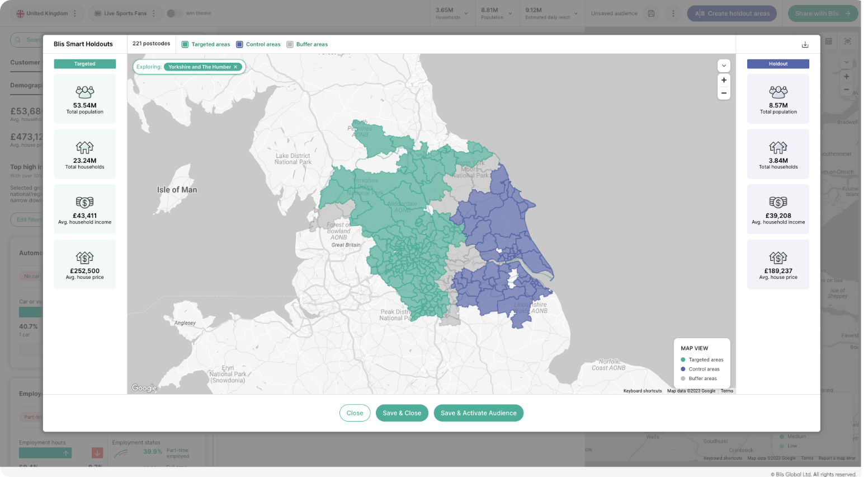Click the 53.54M total population value
The width and height of the screenshot is (868, 477).
click(85, 105)
